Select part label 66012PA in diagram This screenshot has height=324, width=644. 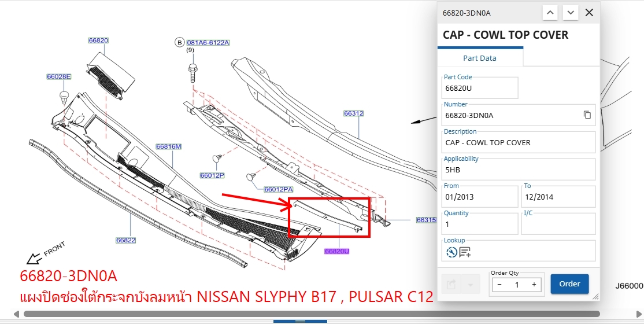click(x=278, y=189)
